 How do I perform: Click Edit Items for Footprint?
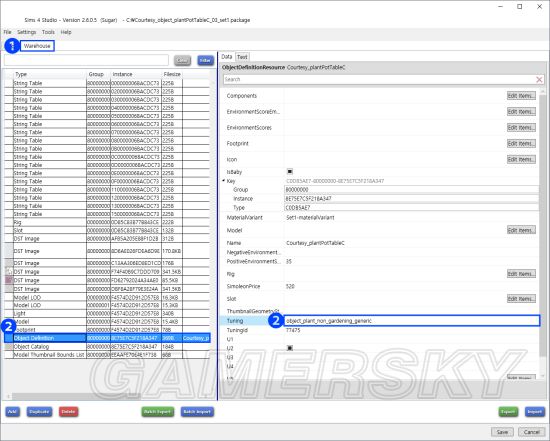(521, 143)
